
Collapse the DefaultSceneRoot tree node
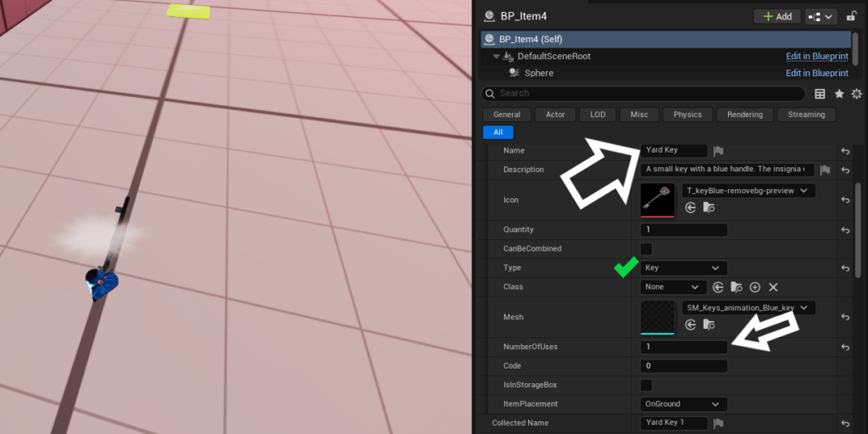click(x=497, y=56)
